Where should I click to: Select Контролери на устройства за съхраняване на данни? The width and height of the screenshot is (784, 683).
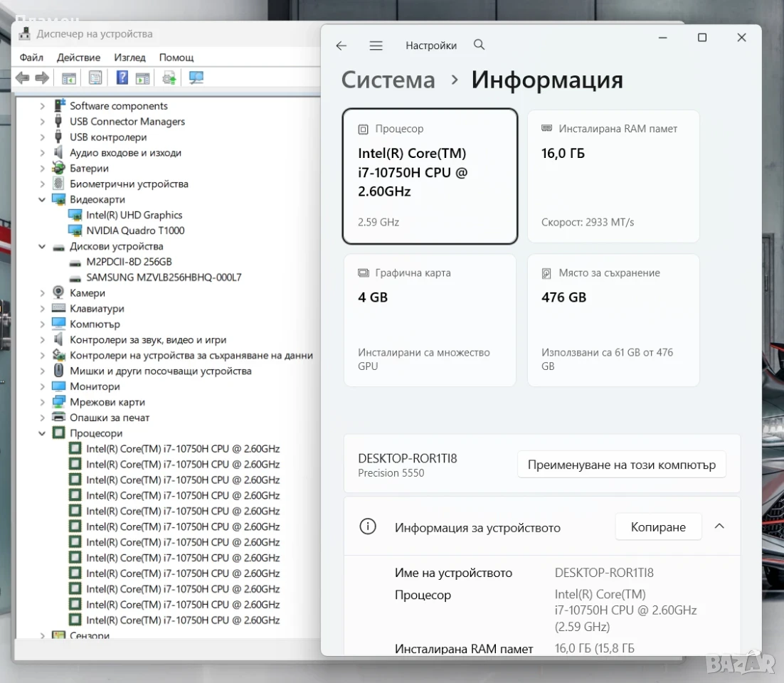click(x=191, y=355)
